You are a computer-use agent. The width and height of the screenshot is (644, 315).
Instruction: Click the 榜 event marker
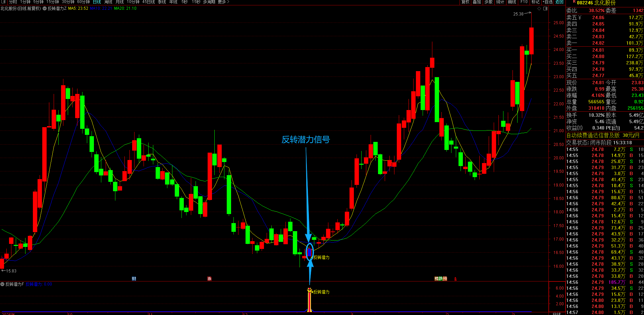(436, 279)
